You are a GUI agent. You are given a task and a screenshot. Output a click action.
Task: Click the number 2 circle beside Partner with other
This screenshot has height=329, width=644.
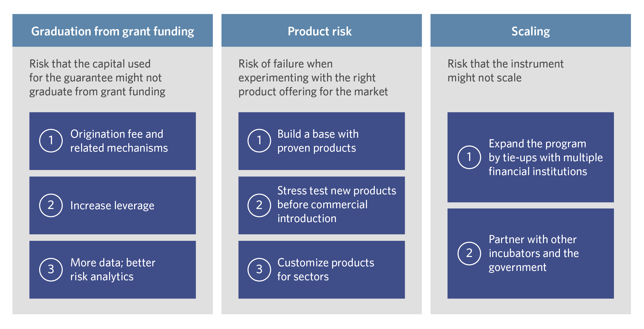(469, 253)
